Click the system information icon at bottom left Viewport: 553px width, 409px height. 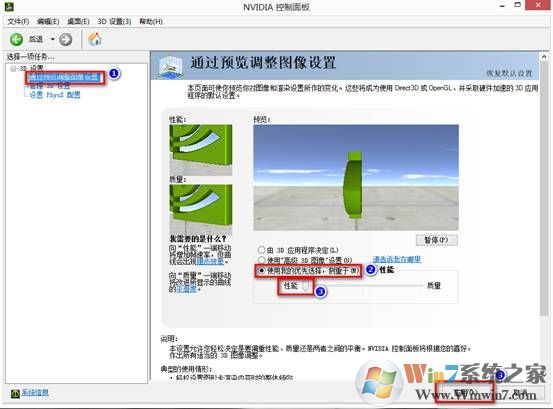(x=15, y=393)
